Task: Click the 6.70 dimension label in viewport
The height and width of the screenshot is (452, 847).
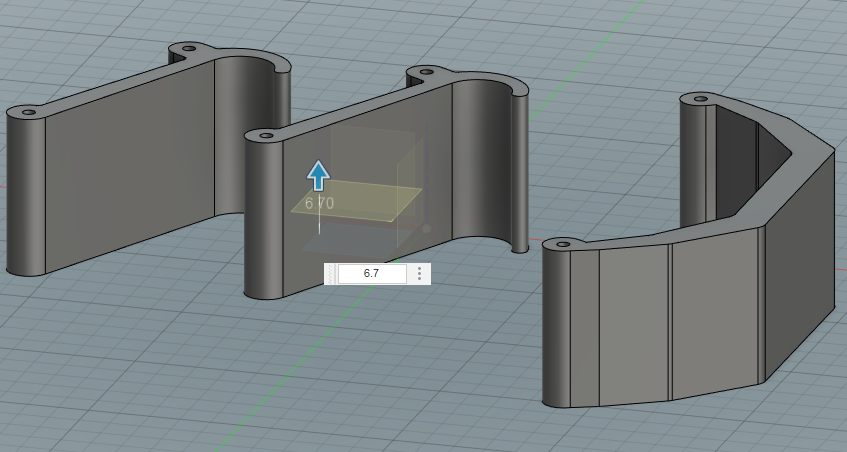Action: click(x=319, y=204)
